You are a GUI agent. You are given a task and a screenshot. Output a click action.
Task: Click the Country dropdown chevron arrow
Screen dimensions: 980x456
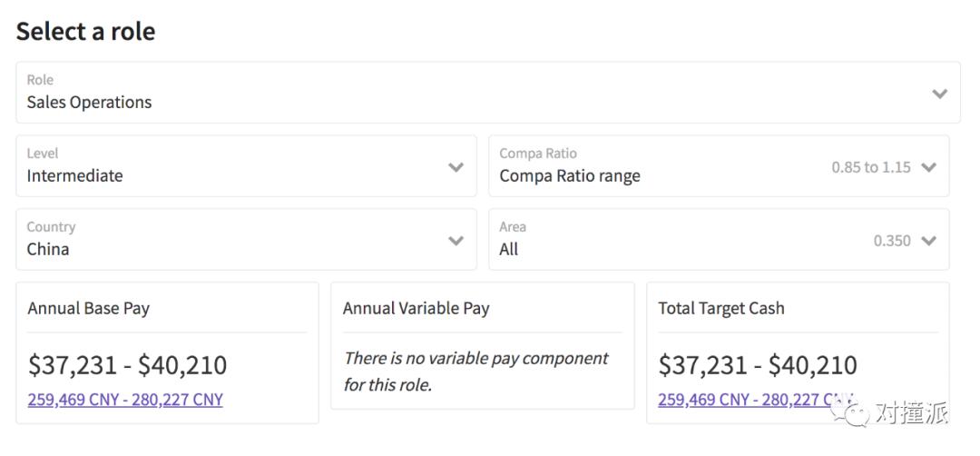(x=456, y=241)
